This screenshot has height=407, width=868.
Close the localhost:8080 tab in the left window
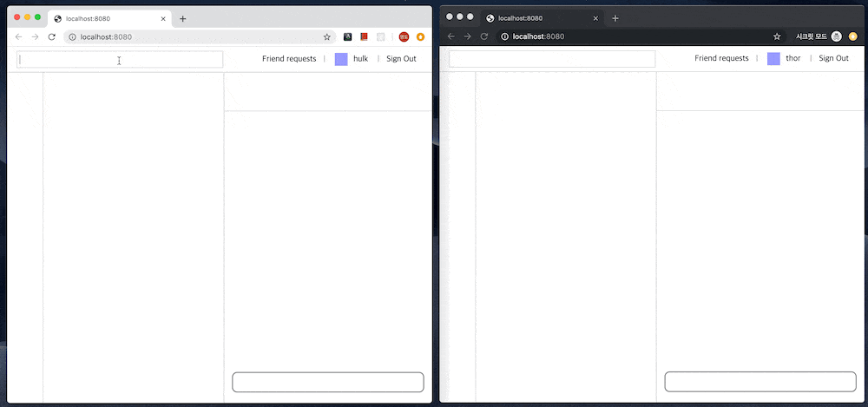tap(163, 19)
